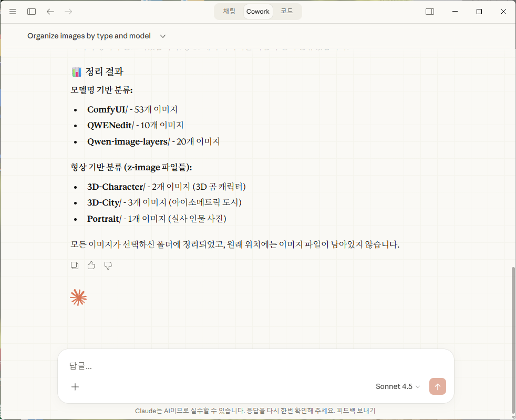Image resolution: width=516 pixels, height=420 pixels.
Task: Click the plus attachment icon
Action: click(75, 387)
